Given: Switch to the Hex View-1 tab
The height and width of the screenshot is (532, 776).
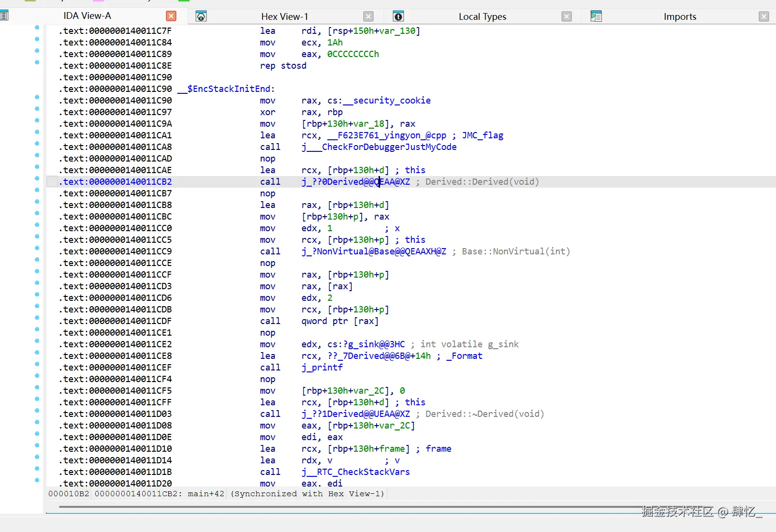Looking at the screenshot, I should click(x=284, y=16).
